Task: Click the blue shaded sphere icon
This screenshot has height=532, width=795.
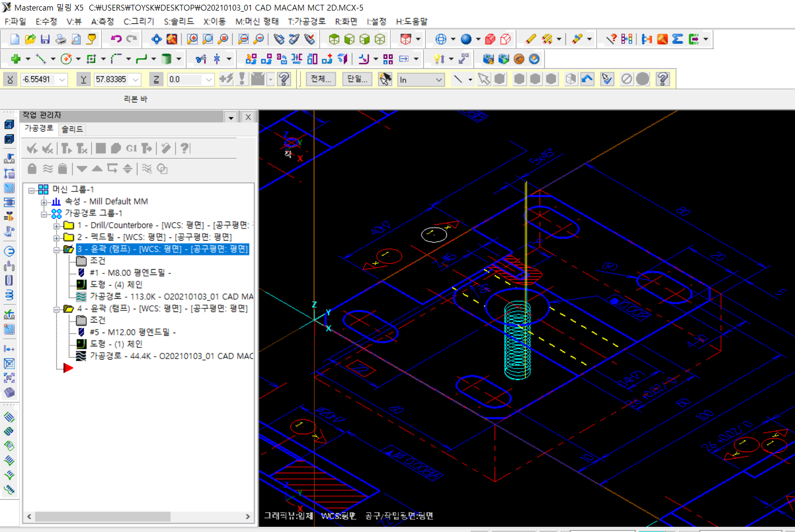Action: tap(466, 39)
